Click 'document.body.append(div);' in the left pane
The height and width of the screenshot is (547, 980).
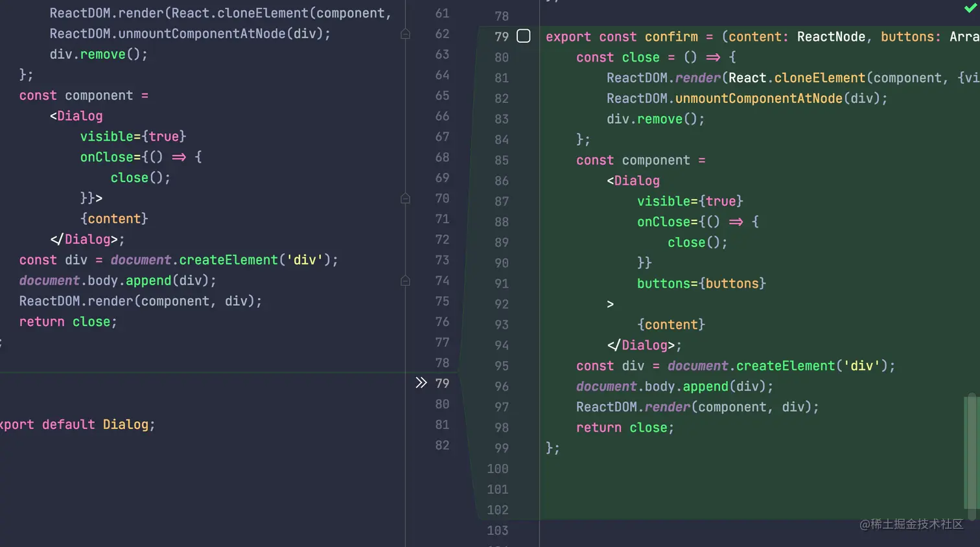(x=117, y=281)
